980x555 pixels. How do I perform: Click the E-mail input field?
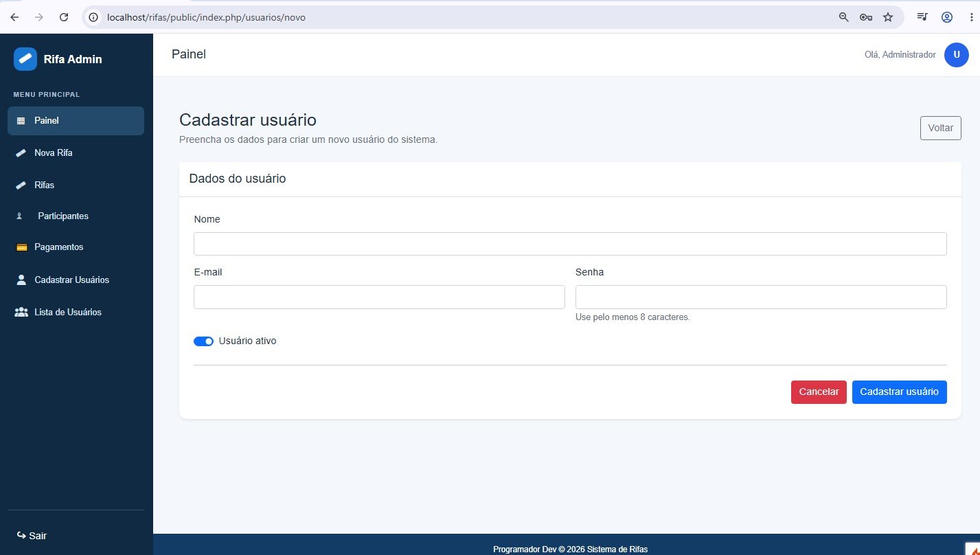[x=379, y=297]
